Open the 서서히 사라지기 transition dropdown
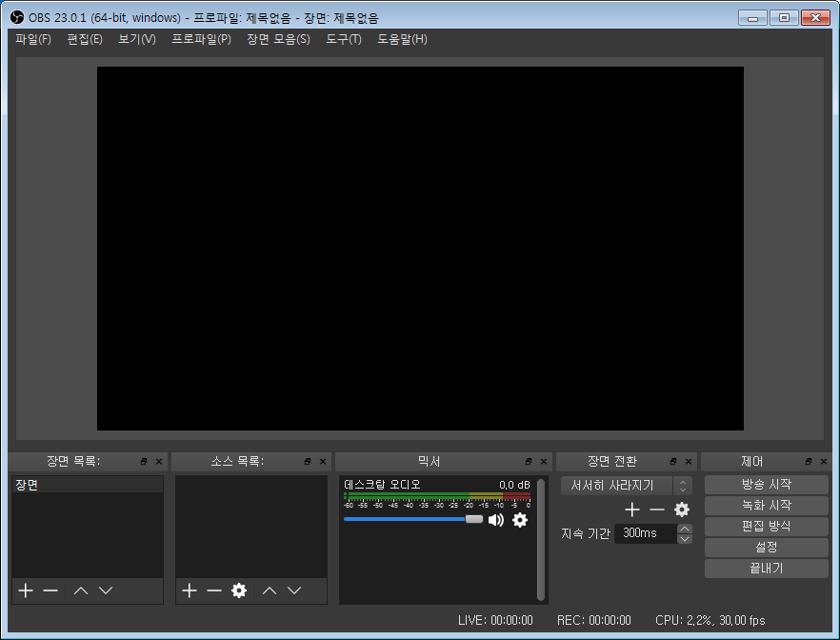 [627, 485]
